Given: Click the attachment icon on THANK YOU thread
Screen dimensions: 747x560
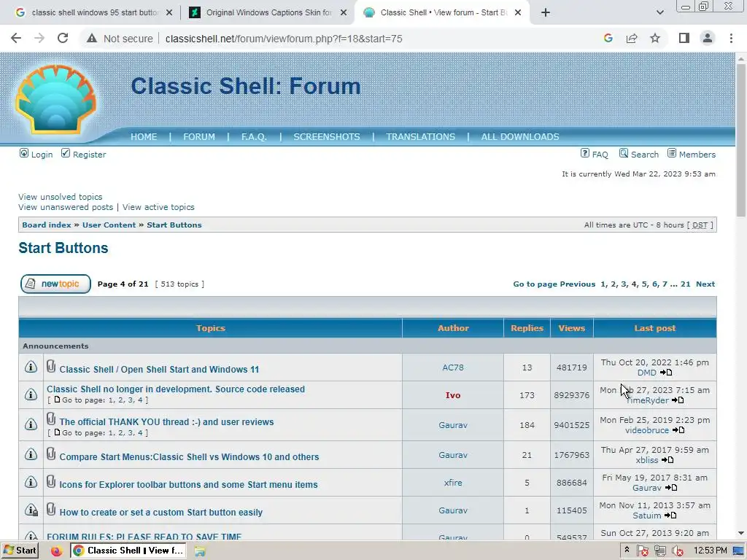Looking at the screenshot, I should pyautogui.click(x=51, y=419).
